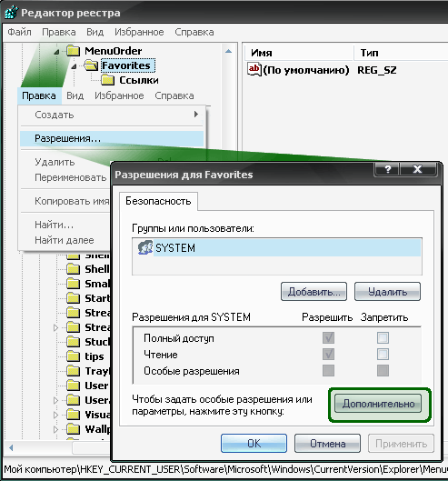
Task: Collapse the MenuOrder tree node
Action: 56,52
